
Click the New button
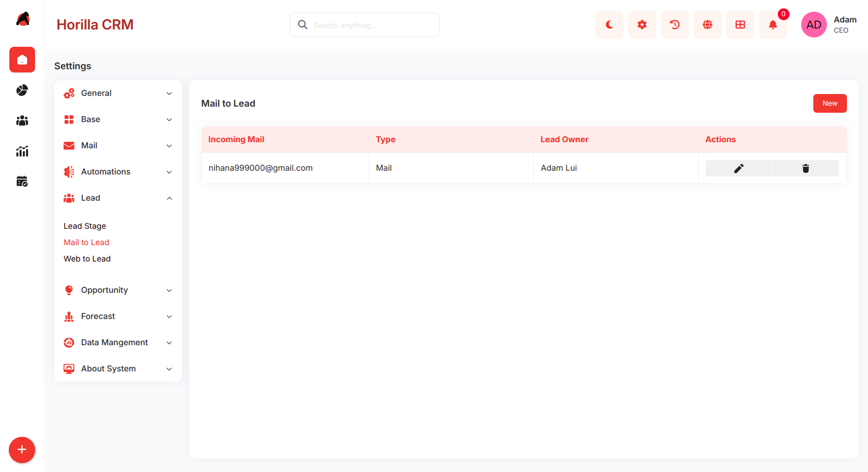point(830,103)
